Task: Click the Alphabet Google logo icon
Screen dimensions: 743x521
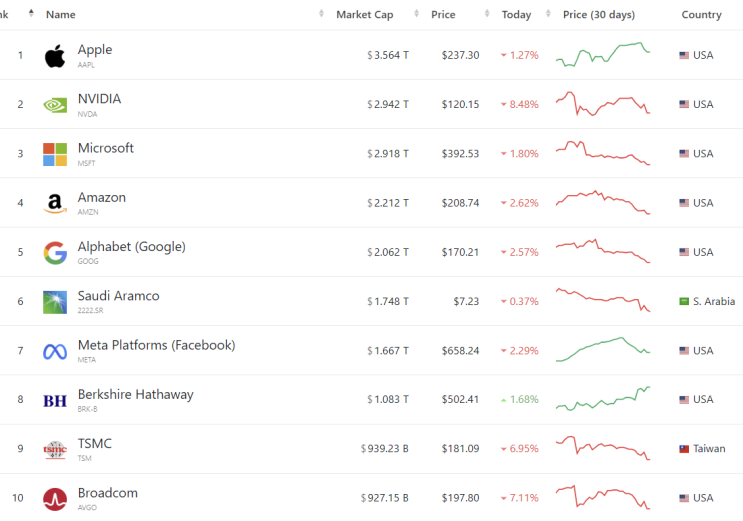Action: tap(55, 253)
